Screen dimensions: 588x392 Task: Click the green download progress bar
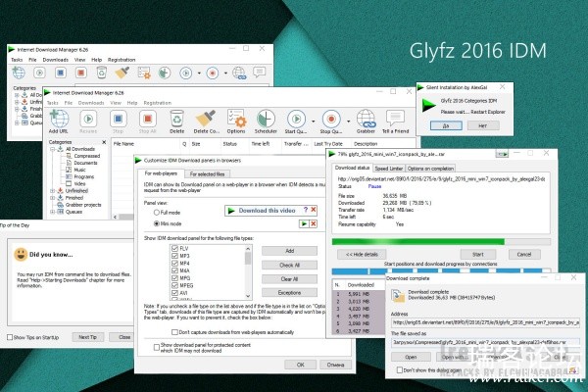441,242
